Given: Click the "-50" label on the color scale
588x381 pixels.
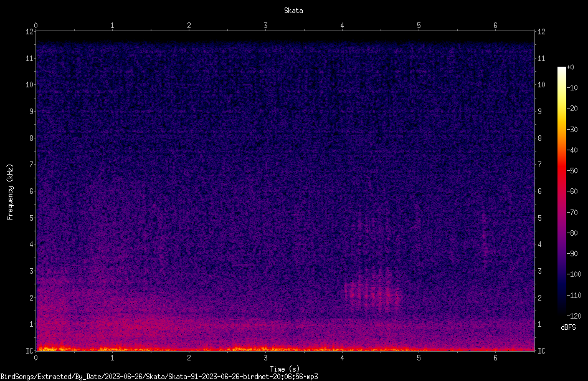Looking at the screenshot, I should tap(572, 171).
